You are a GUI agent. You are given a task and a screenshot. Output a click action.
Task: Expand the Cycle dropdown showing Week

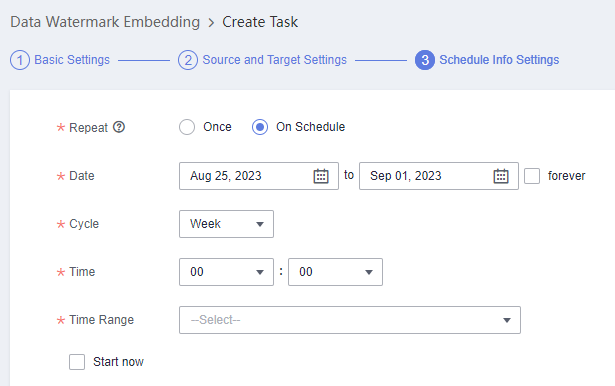pos(226,224)
